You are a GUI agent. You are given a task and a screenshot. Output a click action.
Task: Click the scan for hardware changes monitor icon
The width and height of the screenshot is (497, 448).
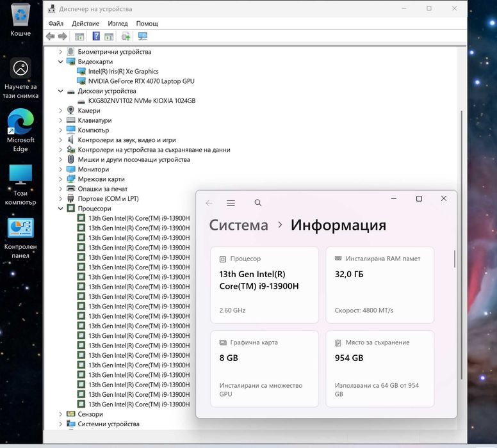click(143, 36)
